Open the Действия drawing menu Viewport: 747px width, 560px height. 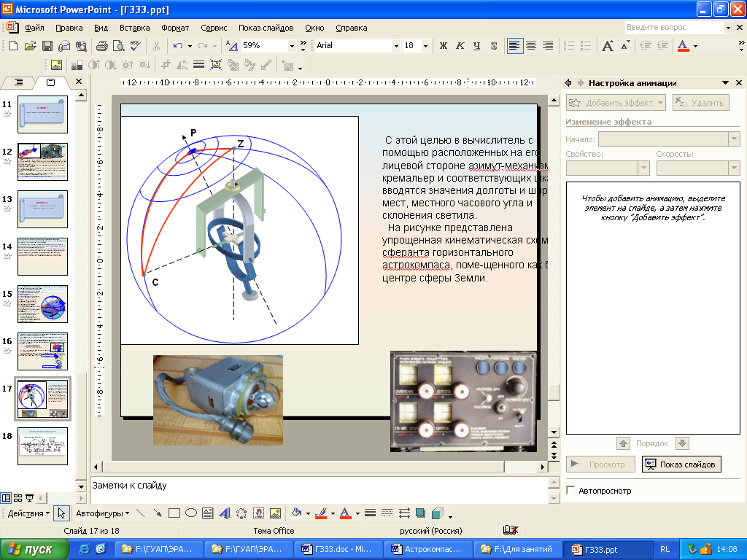(x=28, y=513)
